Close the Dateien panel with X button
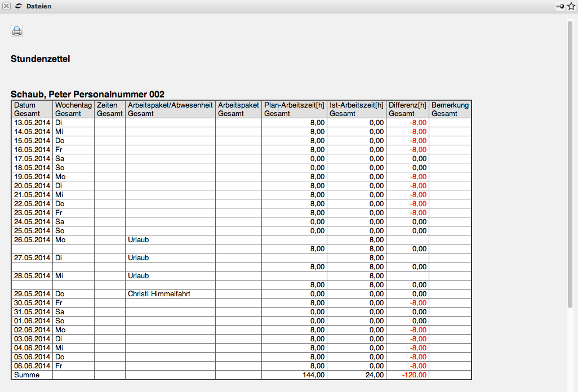Viewport: 578px width, 392px height. point(7,6)
